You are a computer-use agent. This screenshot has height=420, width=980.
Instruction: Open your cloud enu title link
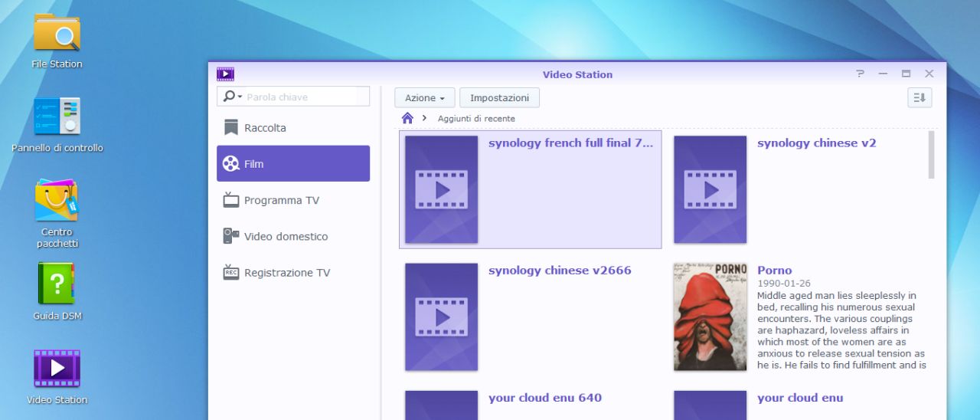pyautogui.click(x=800, y=397)
